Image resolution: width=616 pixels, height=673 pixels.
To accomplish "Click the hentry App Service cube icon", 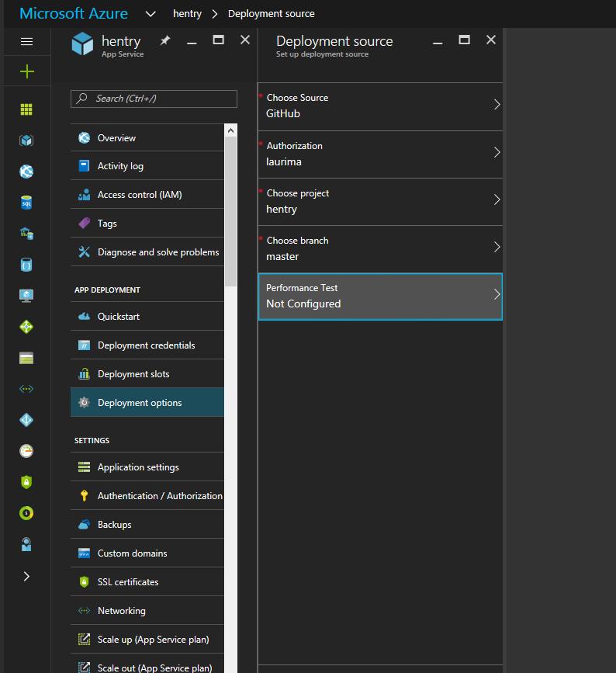I will point(82,43).
